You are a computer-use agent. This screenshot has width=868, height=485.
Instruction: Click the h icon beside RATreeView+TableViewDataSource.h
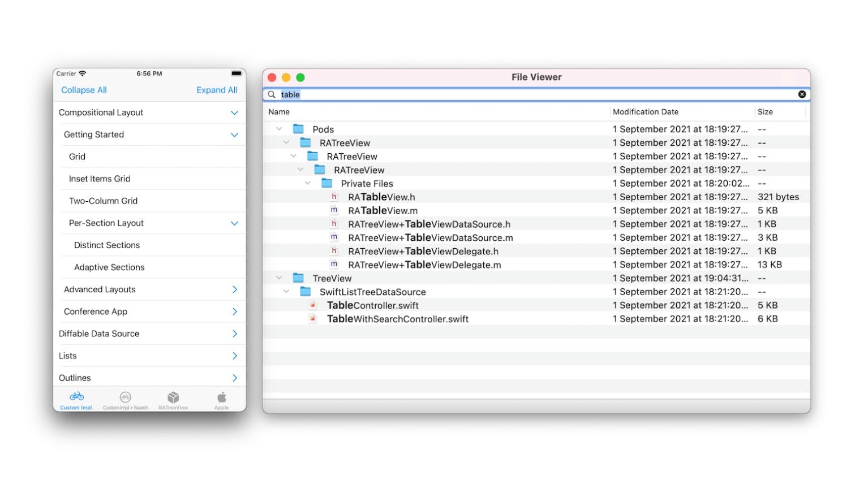(x=334, y=223)
